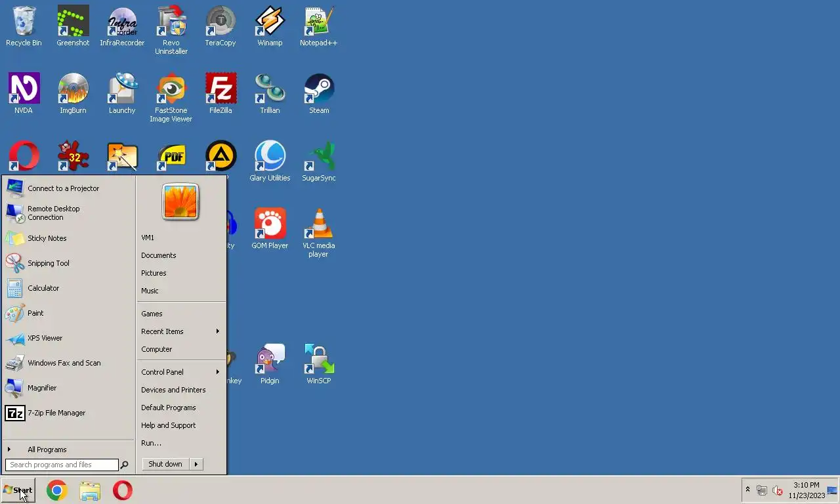Select the Winamp desktop icon
The height and width of the screenshot is (504, 840).
tap(270, 26)
